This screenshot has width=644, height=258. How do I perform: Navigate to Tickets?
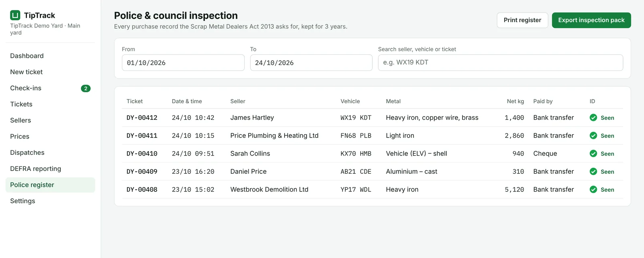point(50,104)
